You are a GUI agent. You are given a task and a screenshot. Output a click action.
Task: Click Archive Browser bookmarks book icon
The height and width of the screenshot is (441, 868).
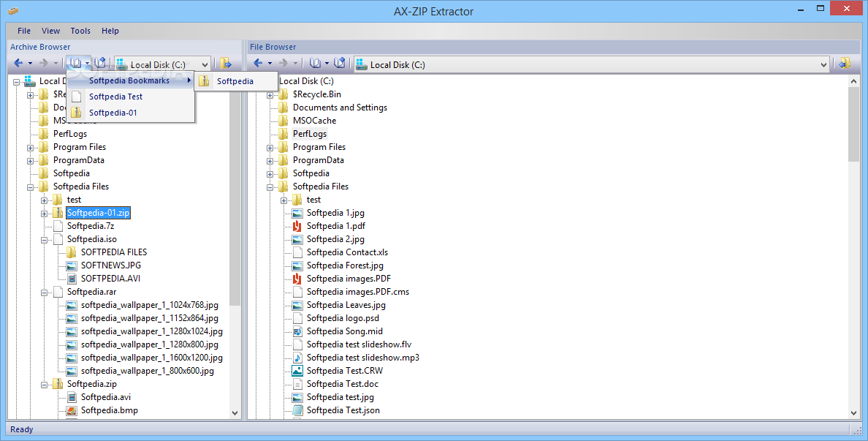(x=75, y=64)
